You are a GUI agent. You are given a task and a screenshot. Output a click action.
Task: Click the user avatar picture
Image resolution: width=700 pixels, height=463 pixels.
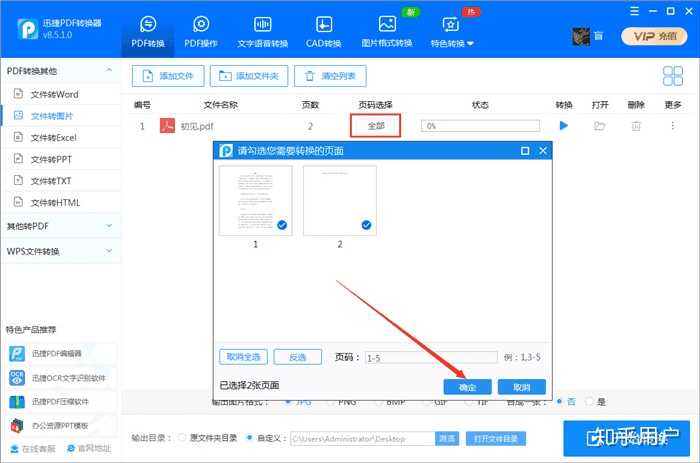581,37
